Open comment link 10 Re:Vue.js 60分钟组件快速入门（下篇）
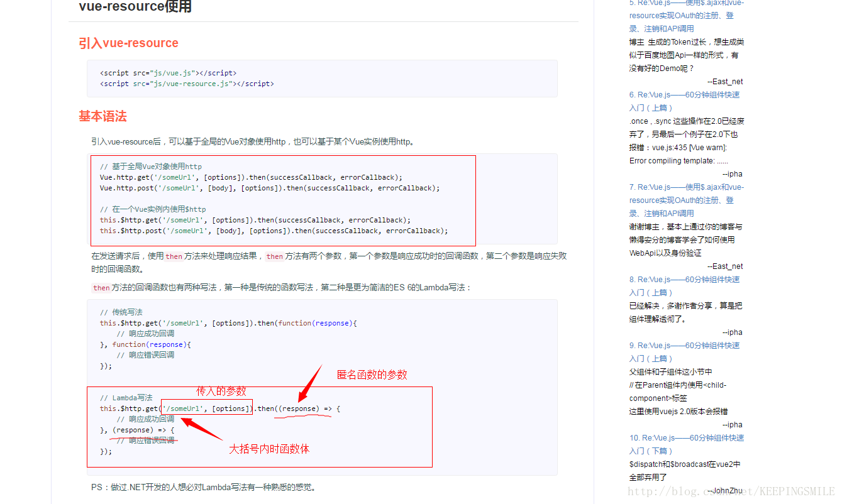Viewport: 842px width, 504px height. 687,444
